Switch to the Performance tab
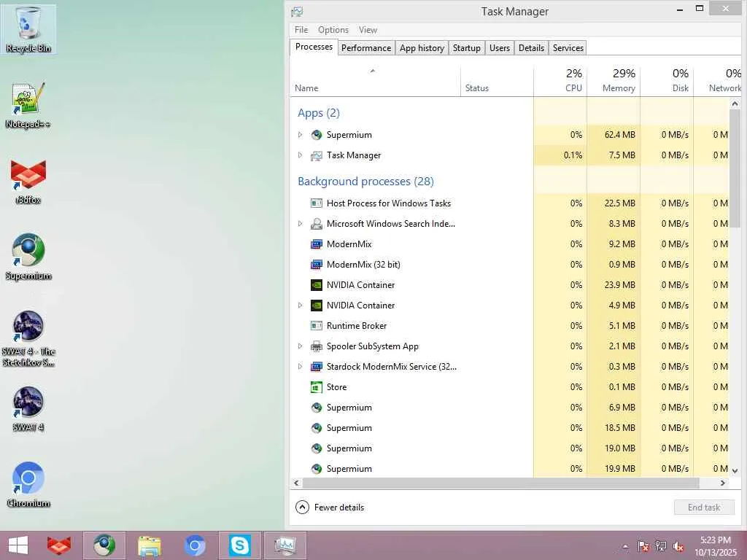 (366, 47)
